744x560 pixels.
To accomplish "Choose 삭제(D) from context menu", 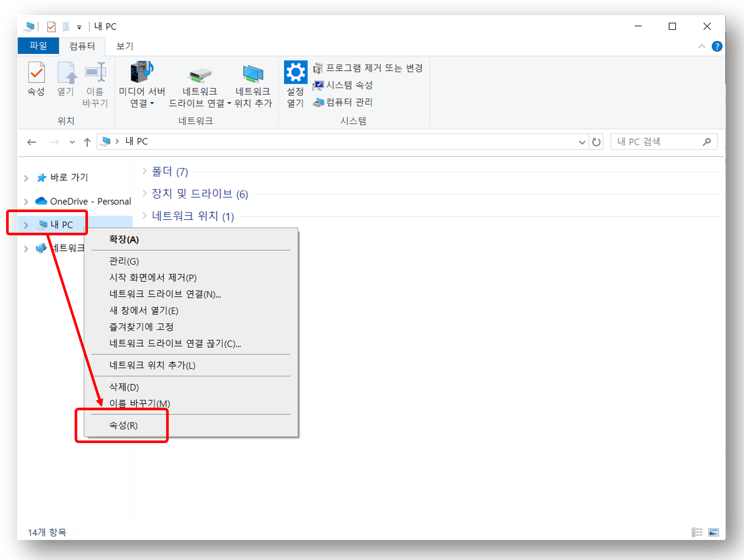I will 191,387.
